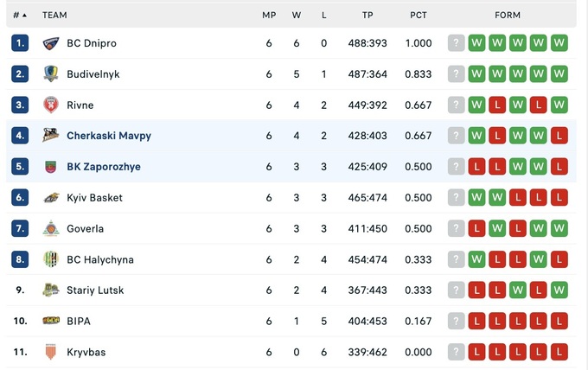This screenshot has height=370, width=588.
Task: Click the BC Dnipro team logo
Action: click(x=51, y=43)
